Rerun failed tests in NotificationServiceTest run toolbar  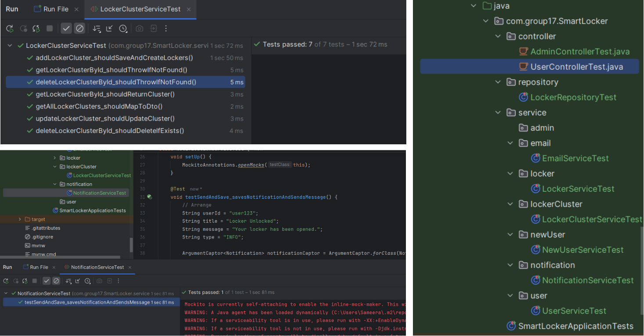coord(16,281)
